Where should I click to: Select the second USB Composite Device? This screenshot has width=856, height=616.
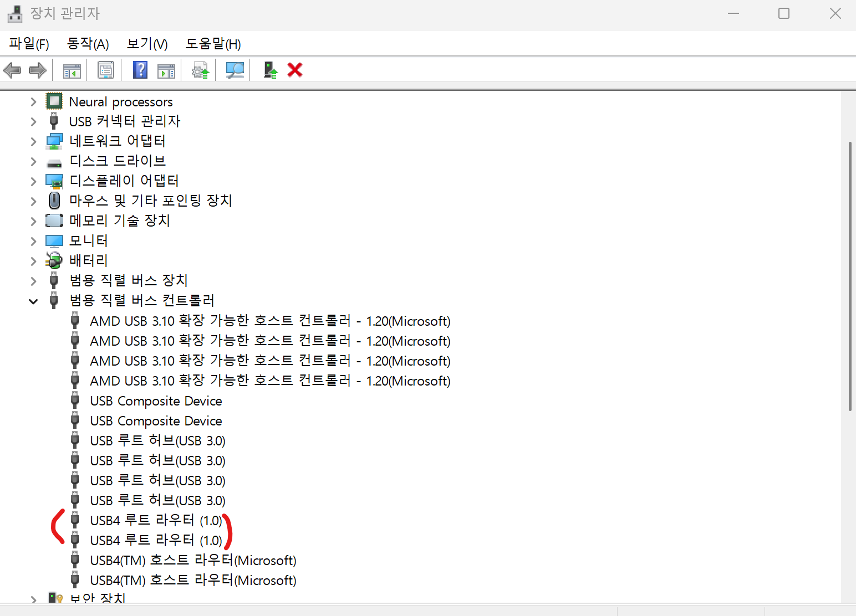(156, 420)
